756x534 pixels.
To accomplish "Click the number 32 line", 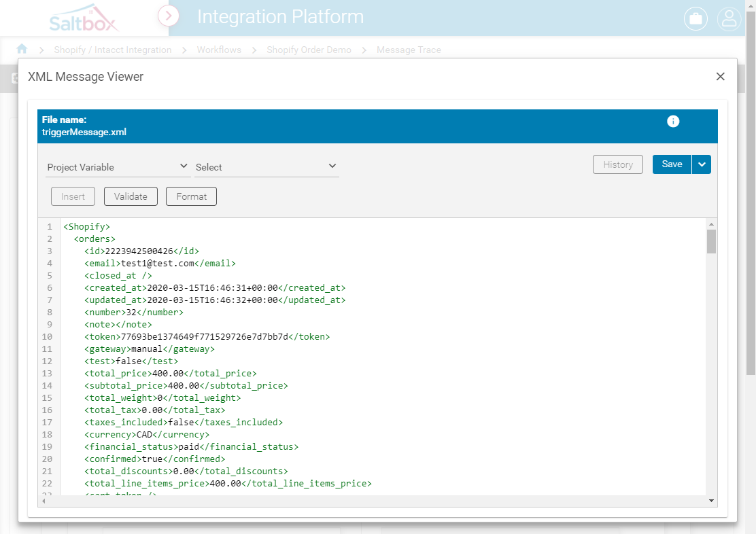I will (x=134, y=313).
